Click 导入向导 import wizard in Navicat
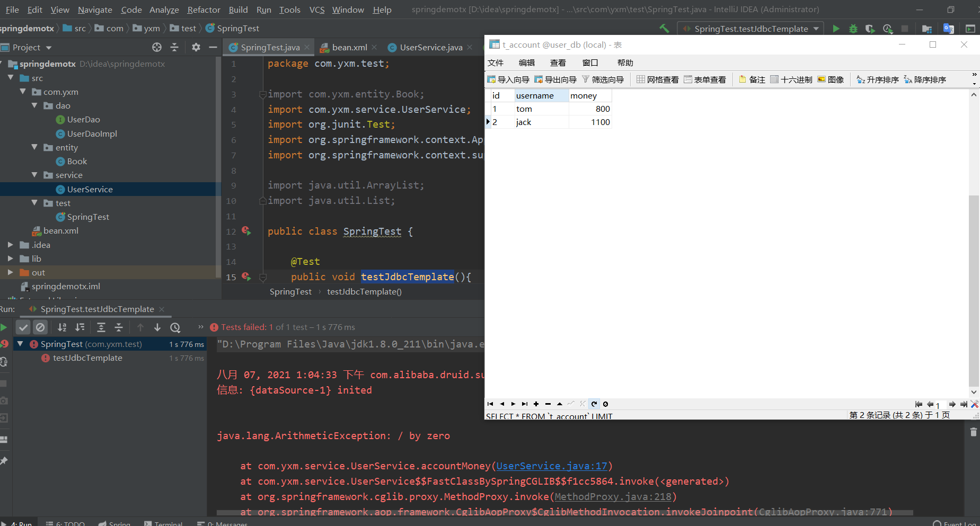 click(508, 79)
